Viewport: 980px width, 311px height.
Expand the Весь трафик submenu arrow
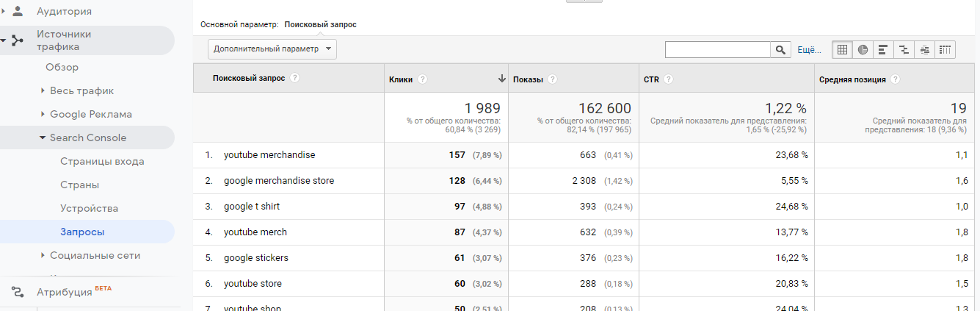[x=43, y=90]
